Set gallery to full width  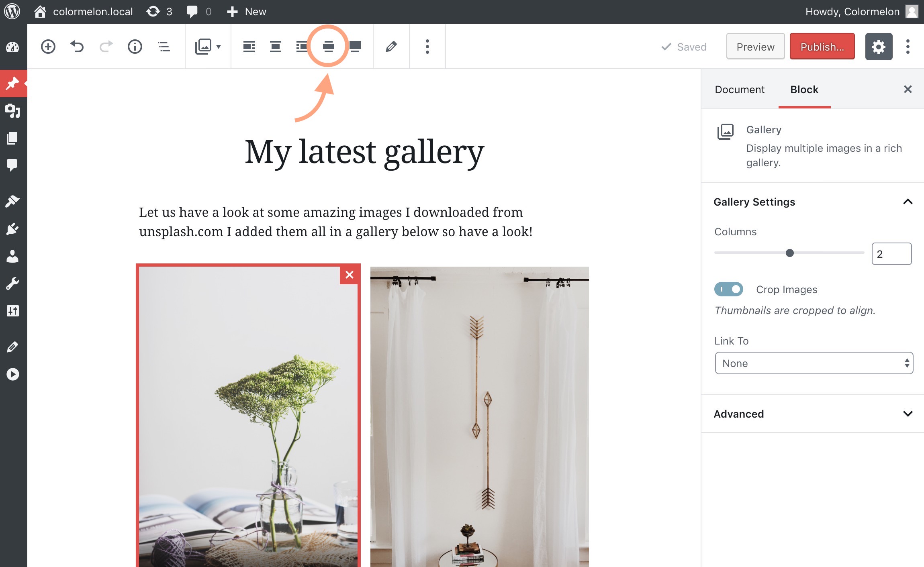pyautogui.click(x=355, y=47)
